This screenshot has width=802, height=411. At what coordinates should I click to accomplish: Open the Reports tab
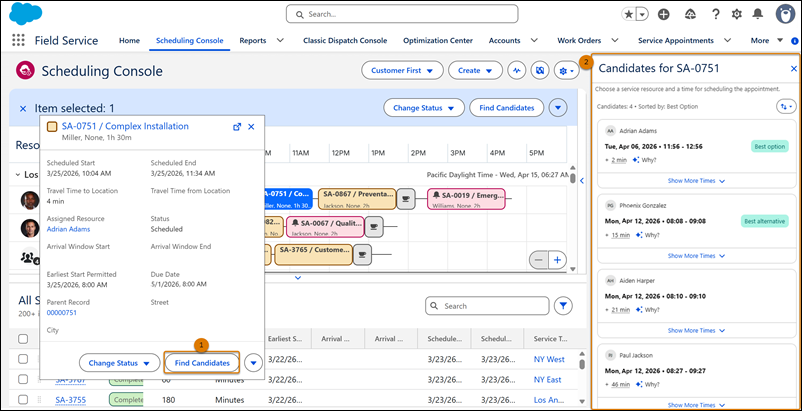(x=253, y=40)
